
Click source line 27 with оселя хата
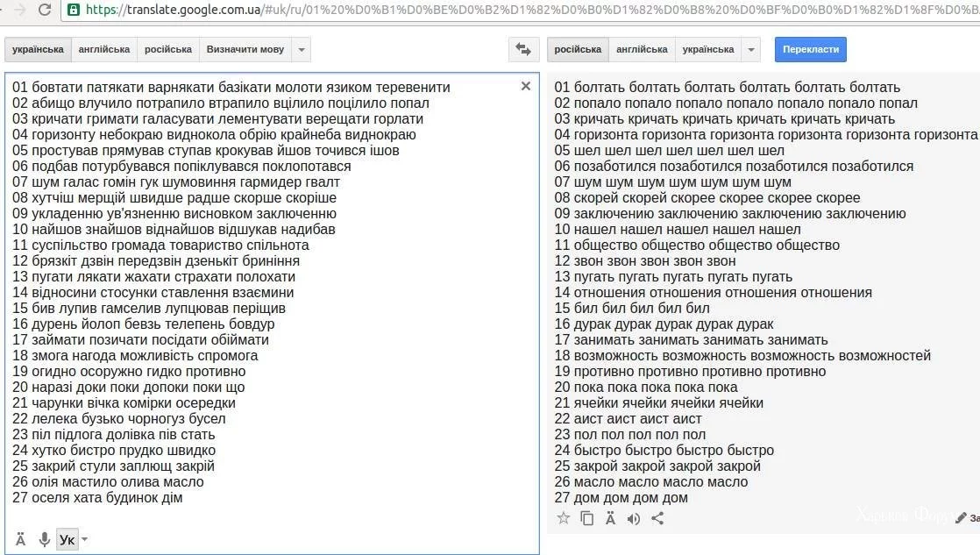pos(97,497)
